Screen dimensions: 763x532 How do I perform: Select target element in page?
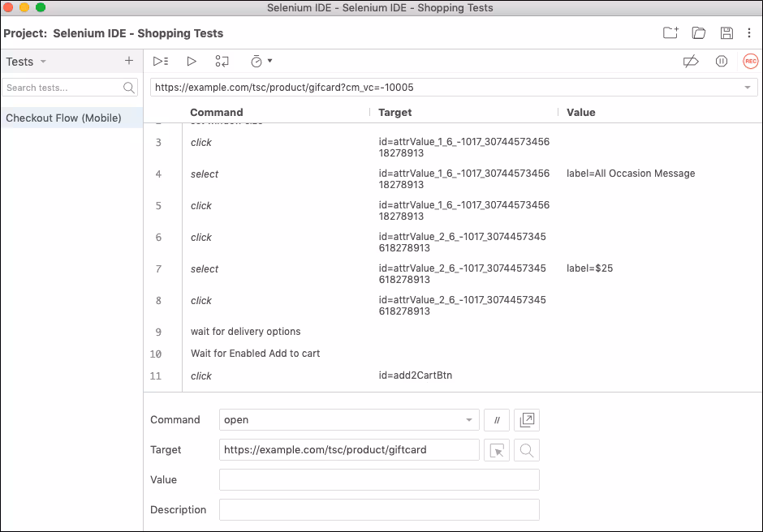click(x=497, y=450)
